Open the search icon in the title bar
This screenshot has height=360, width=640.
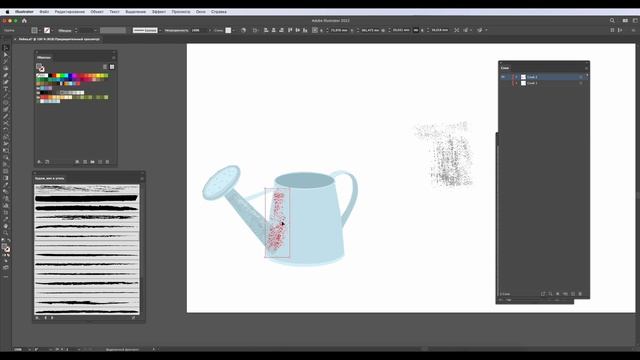pos(612,20)
